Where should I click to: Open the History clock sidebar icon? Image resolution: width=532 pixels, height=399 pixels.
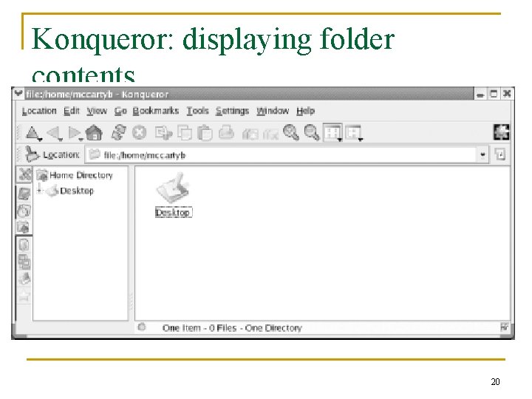coord(24,211)
